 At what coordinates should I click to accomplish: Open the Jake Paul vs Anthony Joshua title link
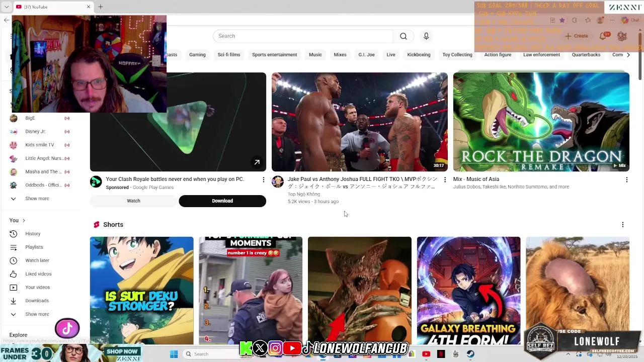click(362, 183)
